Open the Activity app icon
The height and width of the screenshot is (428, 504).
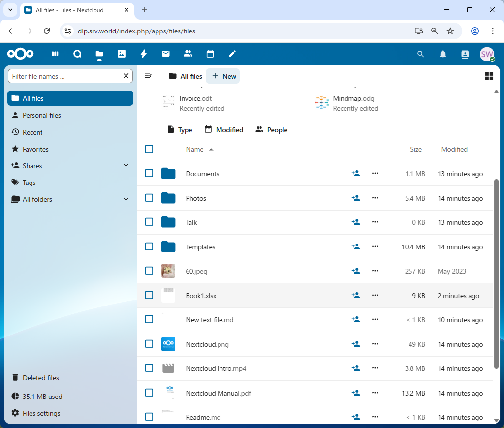144,54
